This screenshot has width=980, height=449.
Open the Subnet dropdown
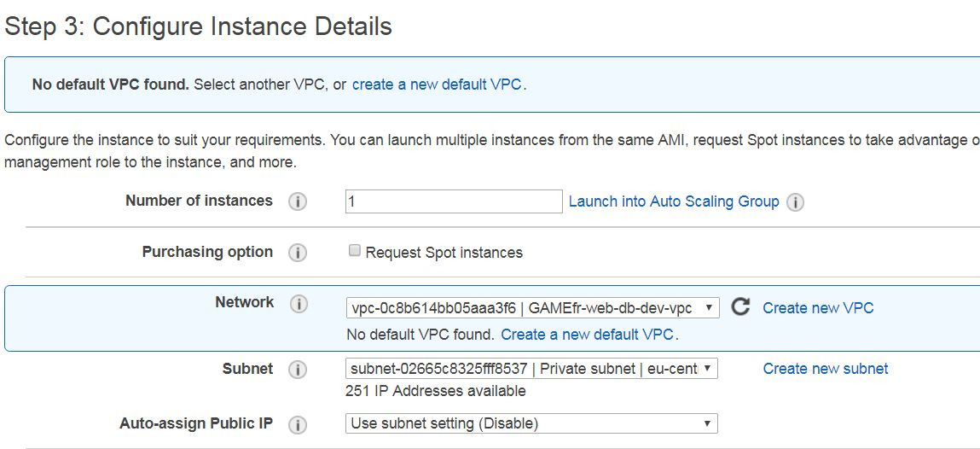click(x=531, y=368)
